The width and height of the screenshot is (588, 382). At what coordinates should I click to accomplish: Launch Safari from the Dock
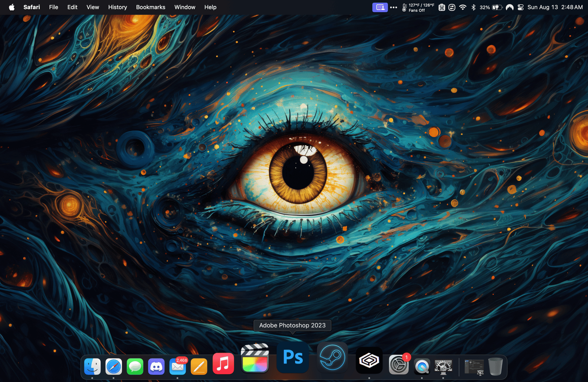114,366
